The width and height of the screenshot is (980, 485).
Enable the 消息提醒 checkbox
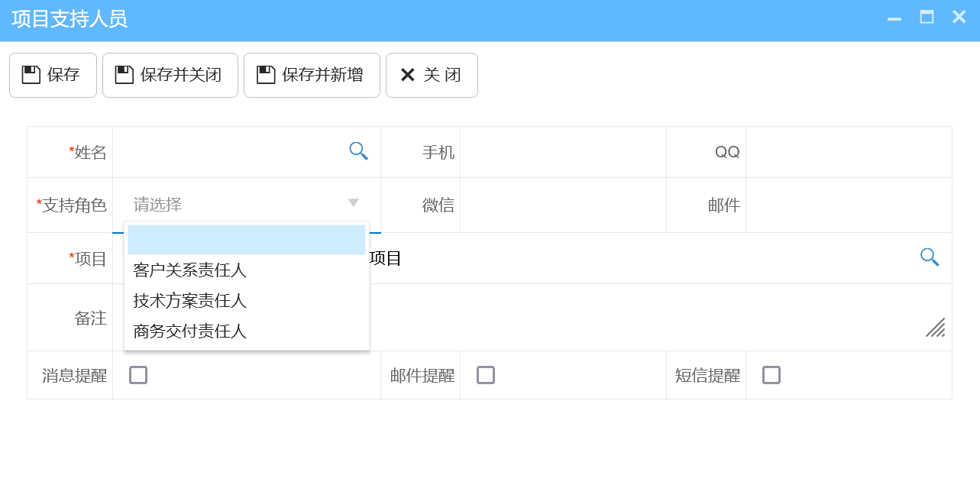coord(138,374)
